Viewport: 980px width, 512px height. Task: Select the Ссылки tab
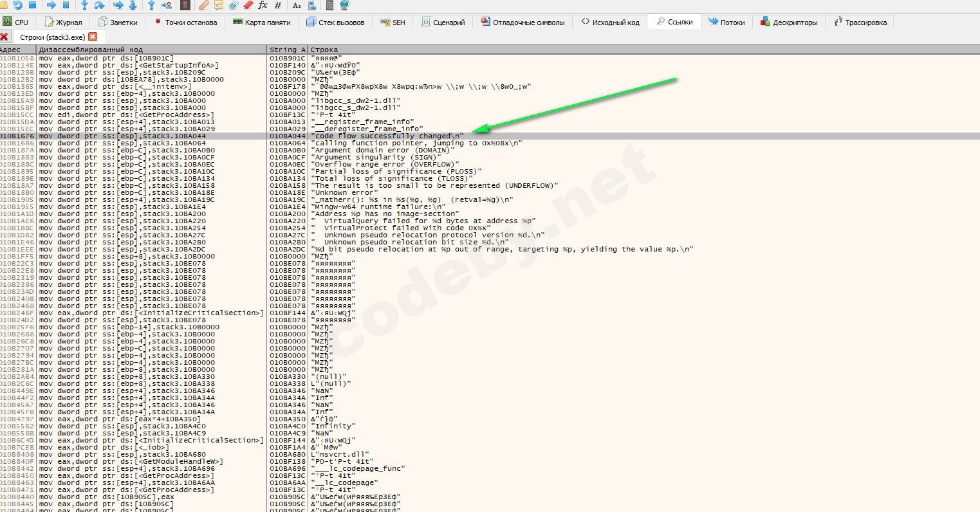pos(674,22)
